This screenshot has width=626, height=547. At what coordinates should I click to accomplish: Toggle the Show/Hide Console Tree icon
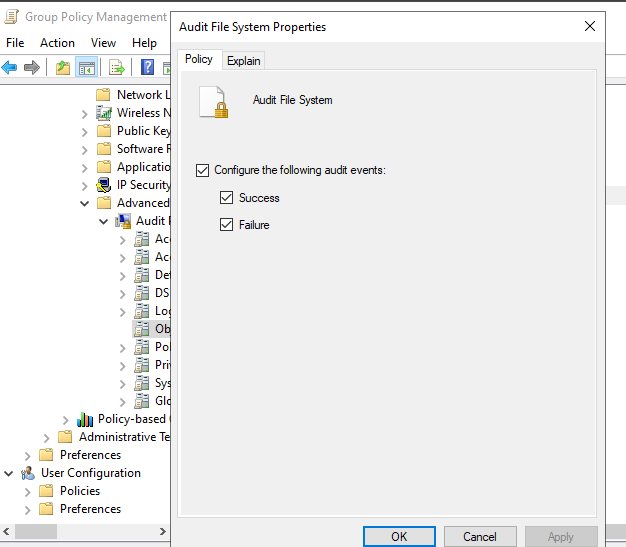coord(87,67)
